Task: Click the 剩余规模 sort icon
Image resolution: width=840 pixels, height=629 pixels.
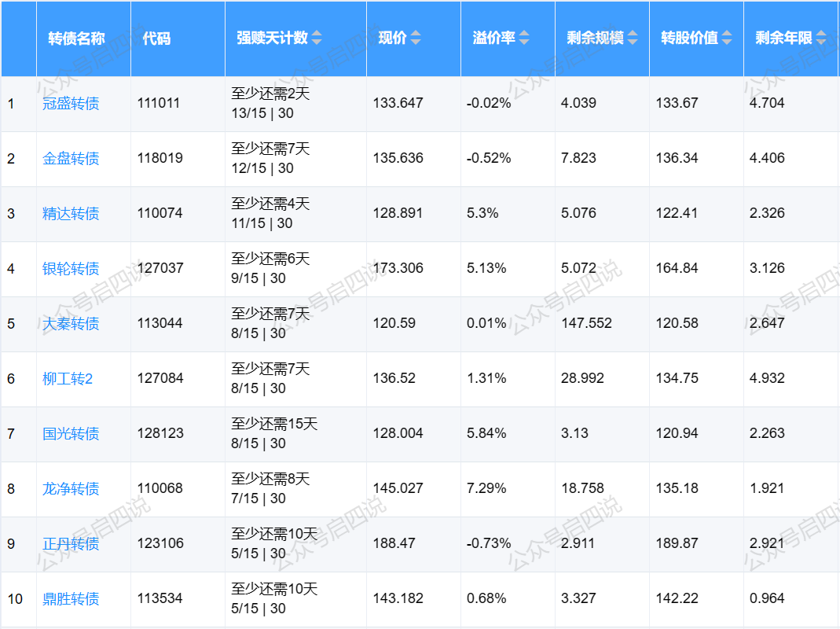Action: 632,38
